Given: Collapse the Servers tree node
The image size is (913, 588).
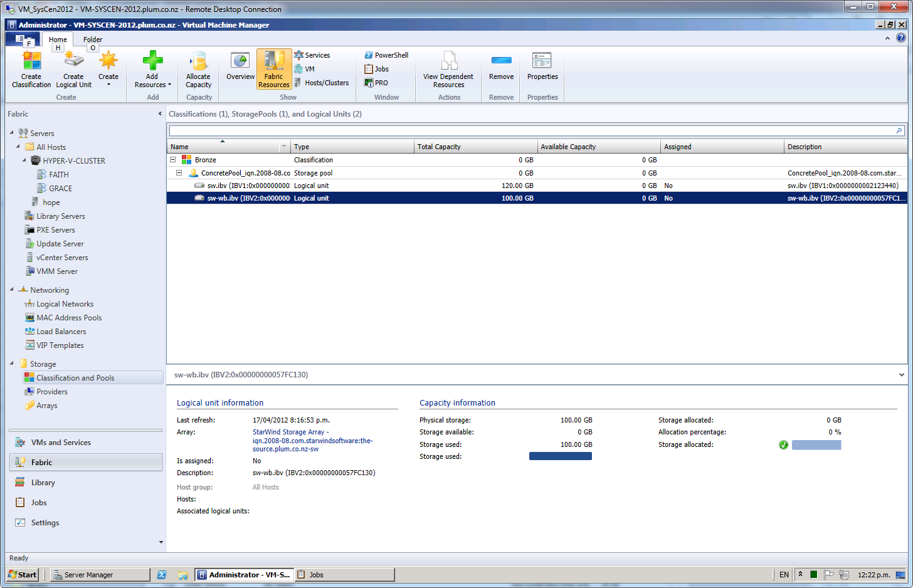Looking at the screenshot, I should pyautogui.click(x=11, y=133).
